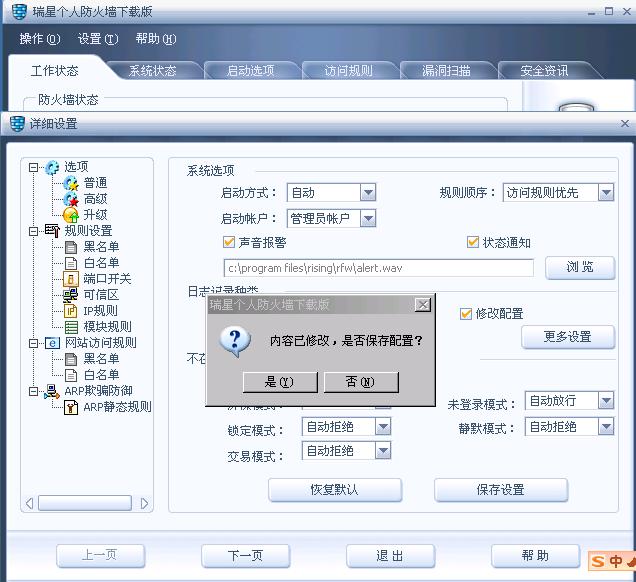This screenshot has width=636, height=582.
Task: Switch to the 漏洞扫描 tab
Action: [446, 71]
